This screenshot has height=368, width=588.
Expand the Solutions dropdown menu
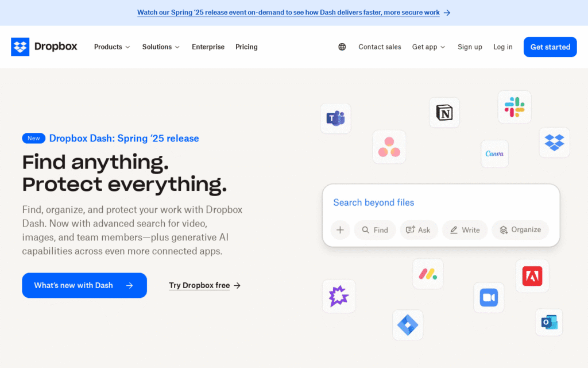pos(161,47)
